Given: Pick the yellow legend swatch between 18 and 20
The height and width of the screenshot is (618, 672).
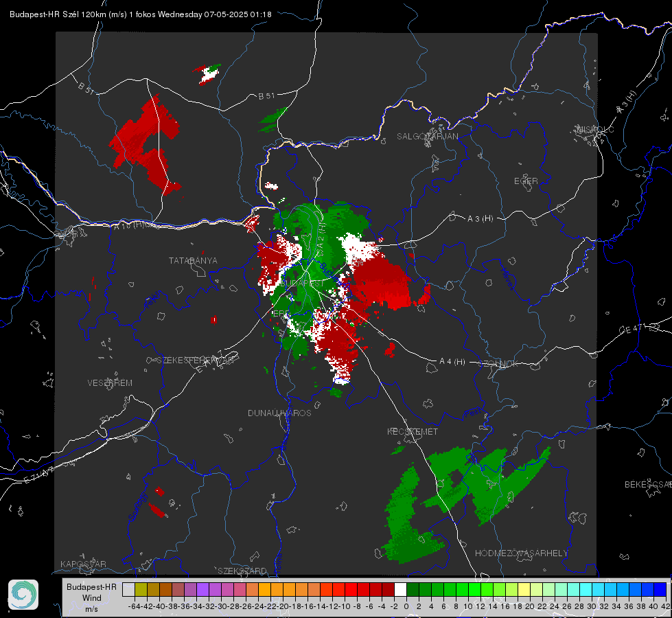Looking at the screenshot, I should click(x=524, y=589).
